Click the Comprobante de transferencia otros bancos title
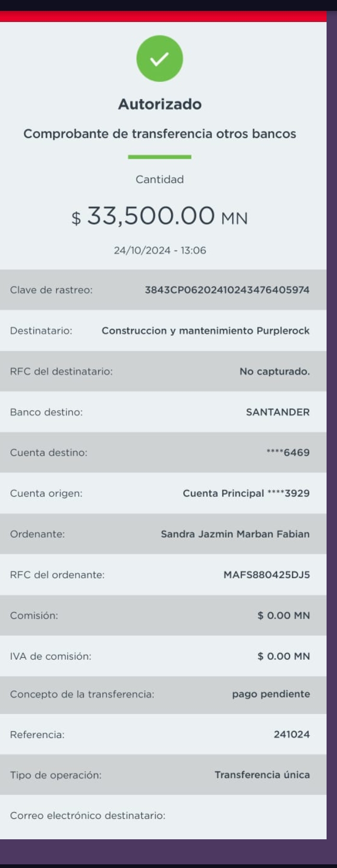 (160, 134)
